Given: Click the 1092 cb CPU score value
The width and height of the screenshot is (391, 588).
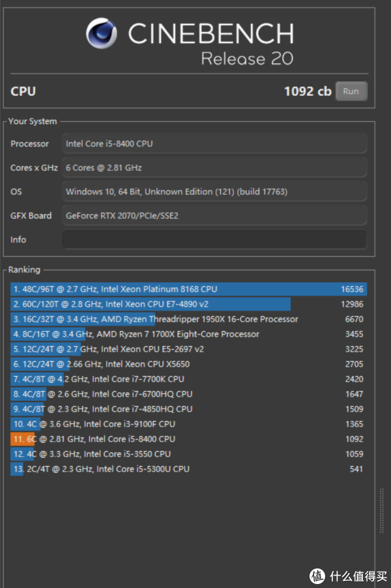Looking at the screenshot, I should [x=308, y=91].
